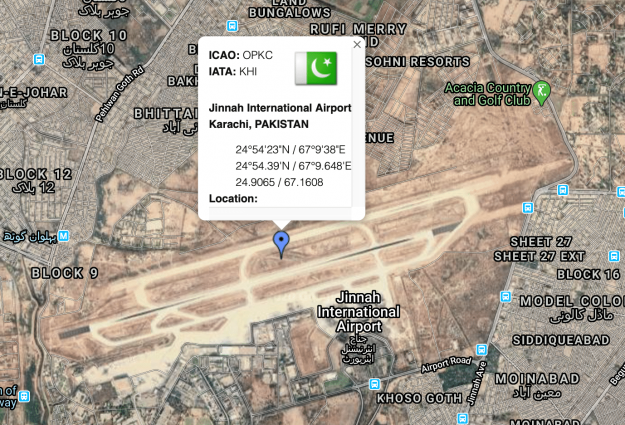Click bus stop icon left of Khoso Goth
625x425 pixels.
coord(374,384)
